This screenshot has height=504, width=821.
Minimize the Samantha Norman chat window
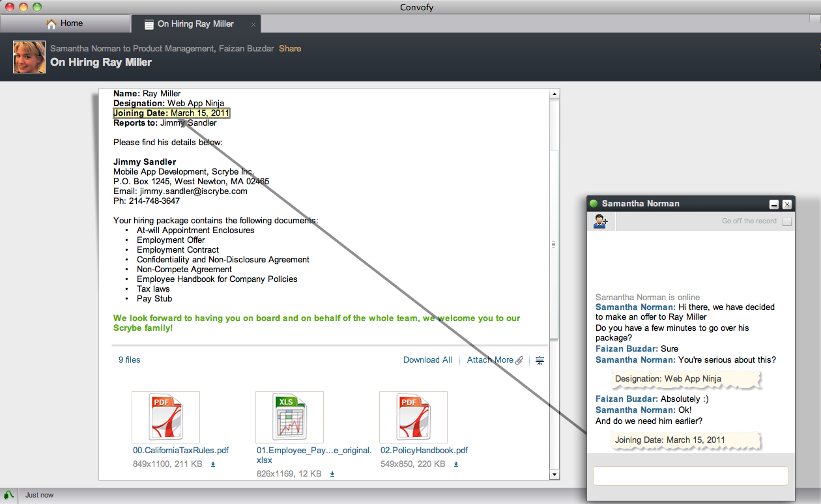(774, 204)
